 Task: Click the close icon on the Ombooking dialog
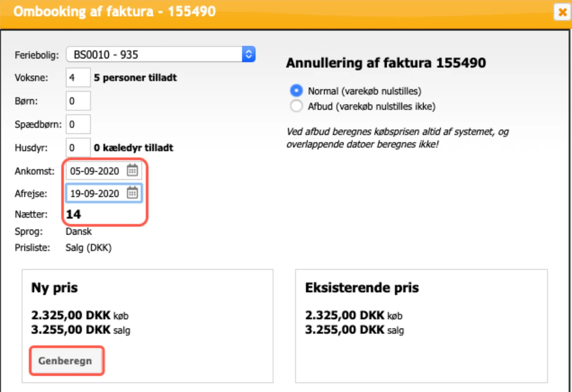coord(562,12)
